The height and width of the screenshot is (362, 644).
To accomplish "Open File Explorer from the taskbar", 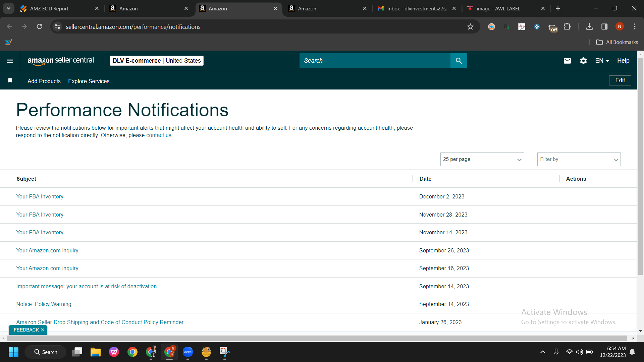I will coord(96,352).
